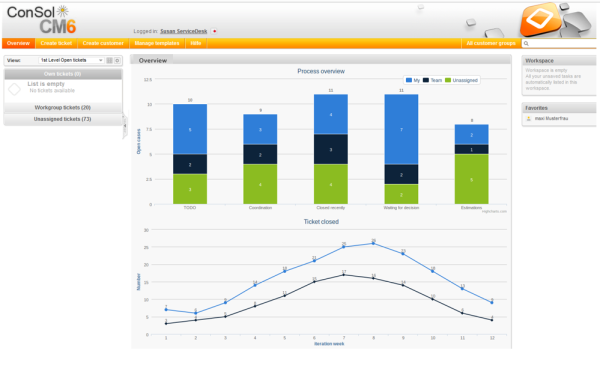Click the magnifier icon in search box

[x=526, y=43]
